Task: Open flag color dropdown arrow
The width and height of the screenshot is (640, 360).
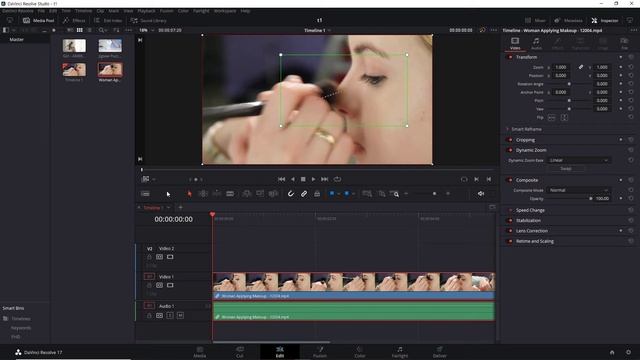Action: coord(339,194)
